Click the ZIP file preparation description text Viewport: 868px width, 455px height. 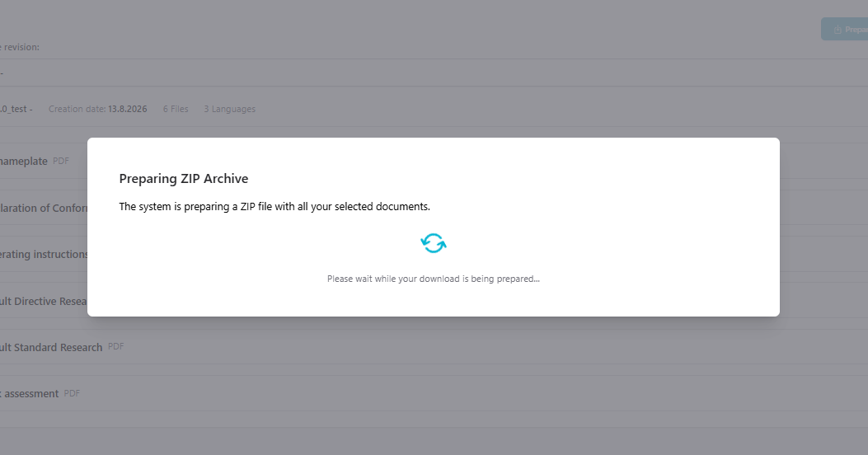point(274,206)
